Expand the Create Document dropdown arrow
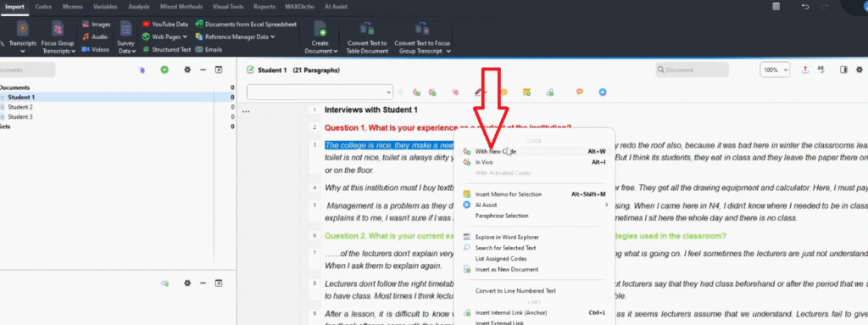The height and width of the screenshot is (325, 868). point(336,51)
